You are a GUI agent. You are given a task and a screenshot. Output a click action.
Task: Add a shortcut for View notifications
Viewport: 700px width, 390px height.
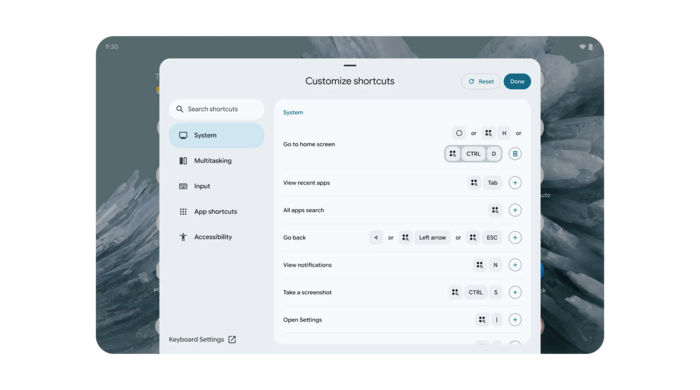click(x=515, y=265)
